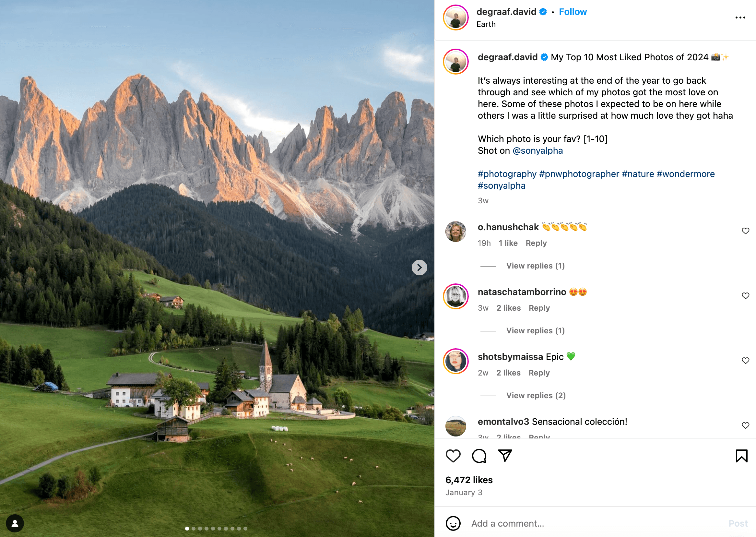Like shotsbymaissa's Epic comment
This screenshot has width=756, height=537.
745,360
